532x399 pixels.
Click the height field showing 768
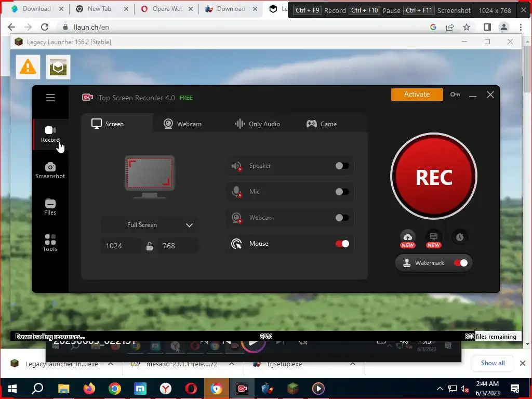click(x=178, y=246)
